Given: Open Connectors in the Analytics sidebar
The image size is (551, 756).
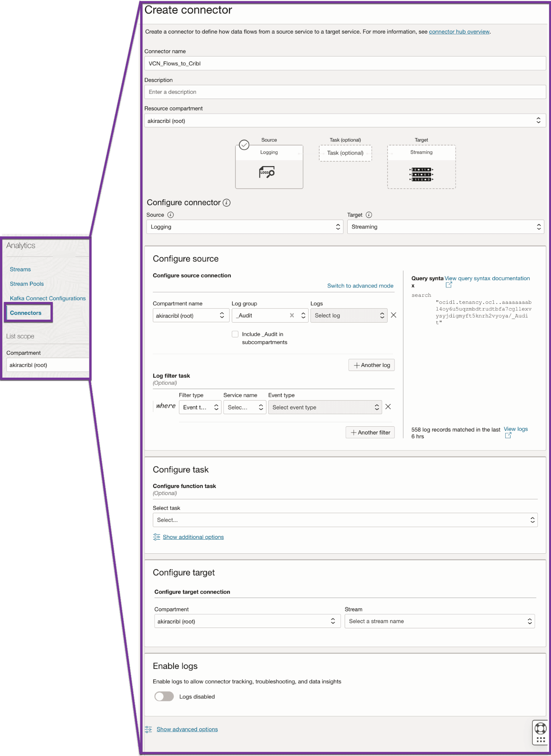Looking at the screenshot, I should point(26,313).
